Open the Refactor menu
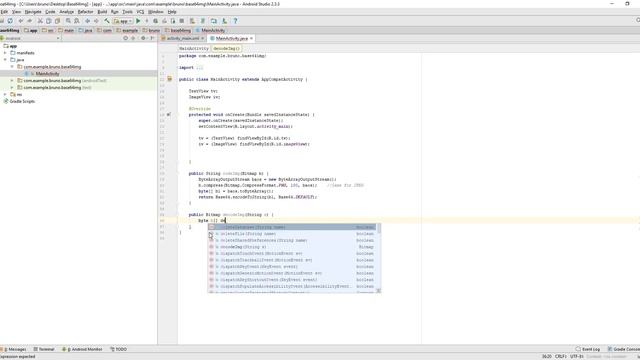640x360 pixels. [x=85, y=12]
